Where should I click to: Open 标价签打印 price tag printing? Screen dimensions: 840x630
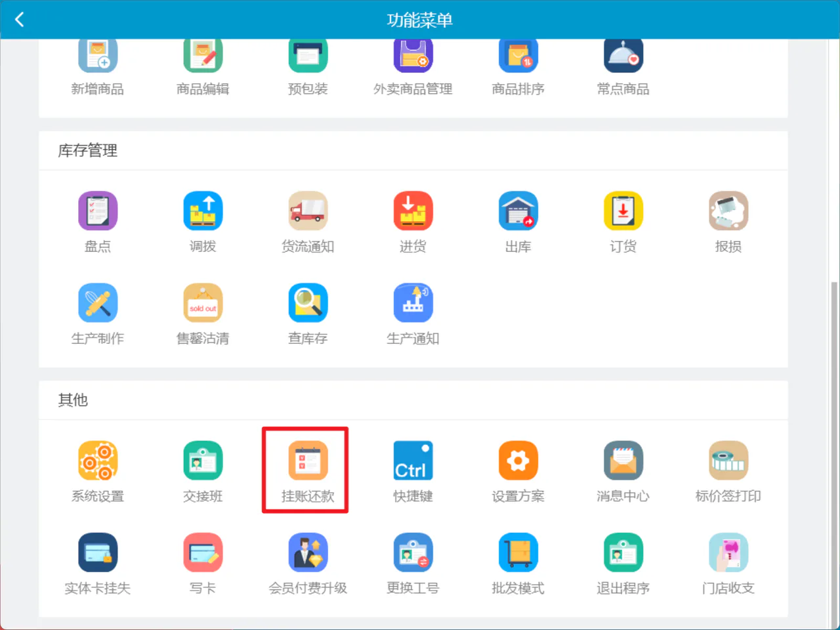tap(728, 472)
